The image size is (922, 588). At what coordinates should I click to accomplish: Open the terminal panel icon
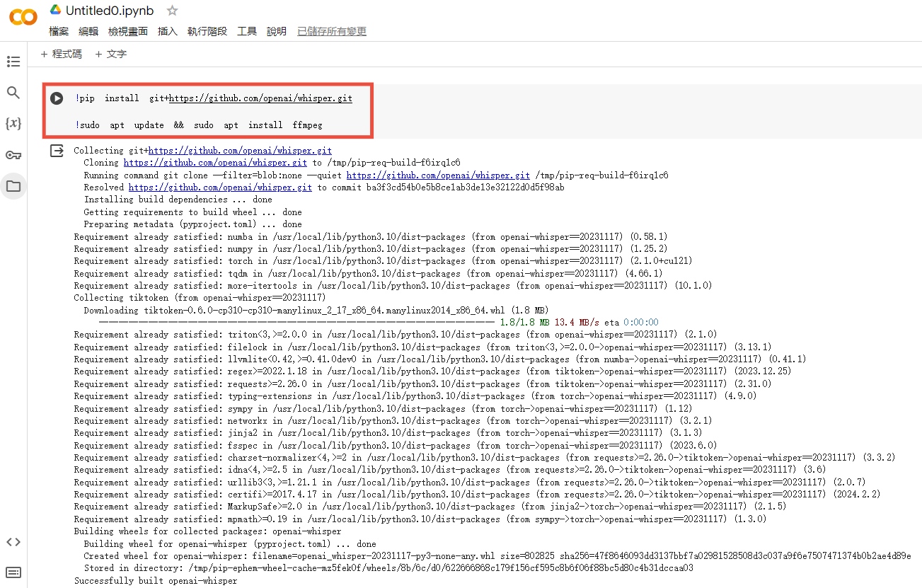coord(13,572)
